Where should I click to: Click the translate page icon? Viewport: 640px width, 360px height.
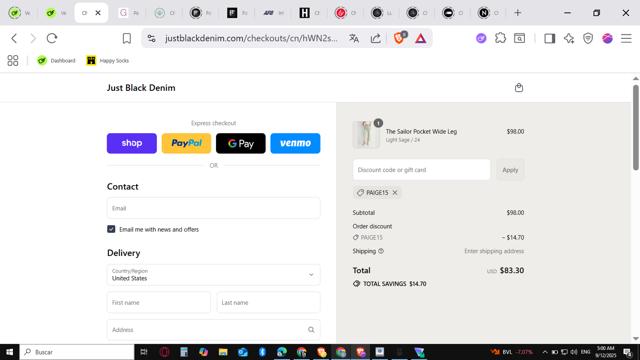[354, 38]
